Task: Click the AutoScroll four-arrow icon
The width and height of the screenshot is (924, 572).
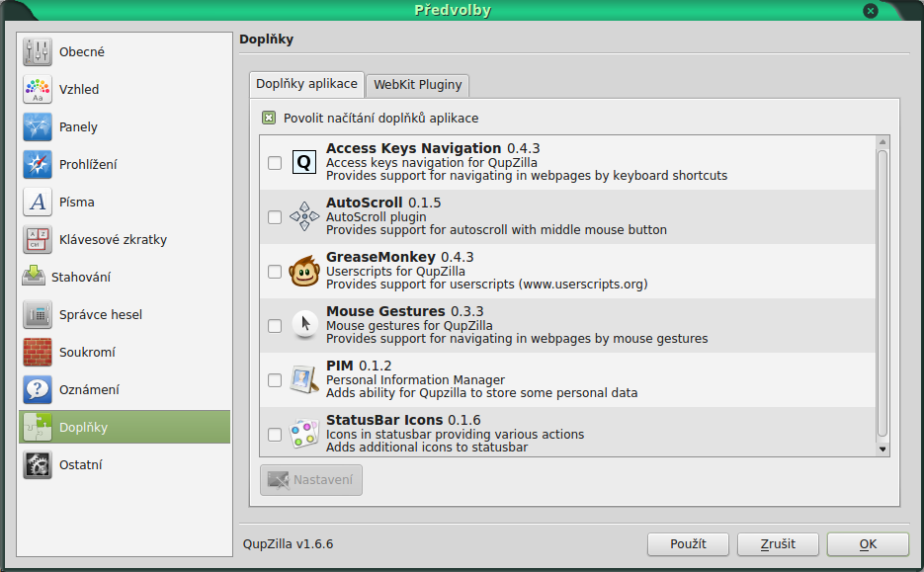Action: tap(304, 216)
